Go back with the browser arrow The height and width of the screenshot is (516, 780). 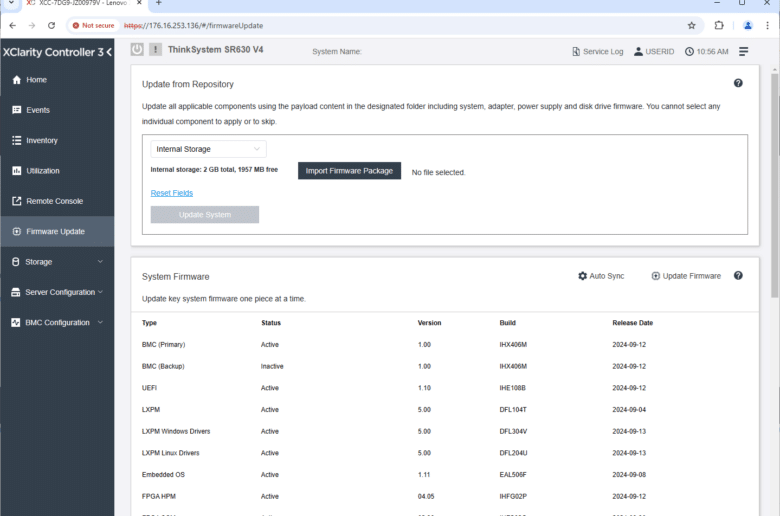(12, 25)
